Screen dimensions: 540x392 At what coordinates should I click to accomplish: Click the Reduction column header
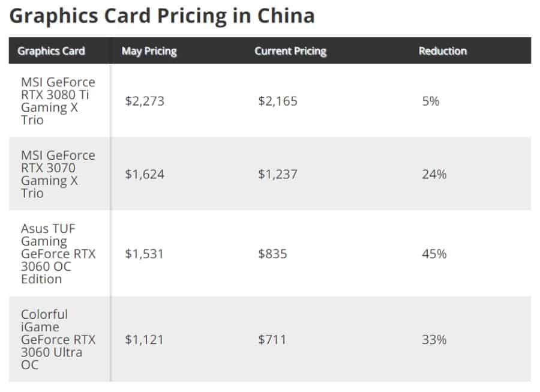point(442,51)
